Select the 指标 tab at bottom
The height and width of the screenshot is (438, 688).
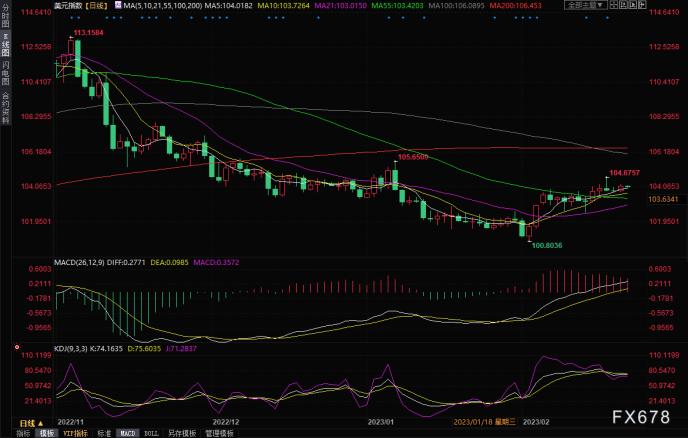coord(23,433)
